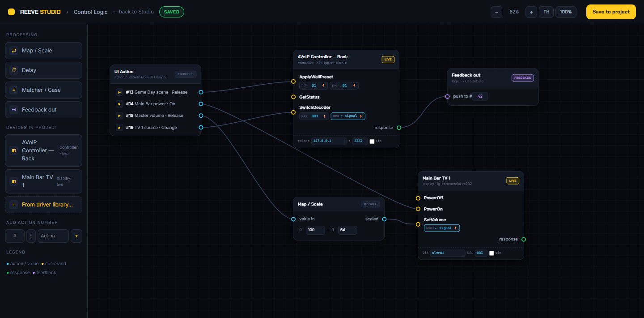Screen dimensions: 644x318
Task: Click the plus icon beside From driver library
Action: point(14,205)
